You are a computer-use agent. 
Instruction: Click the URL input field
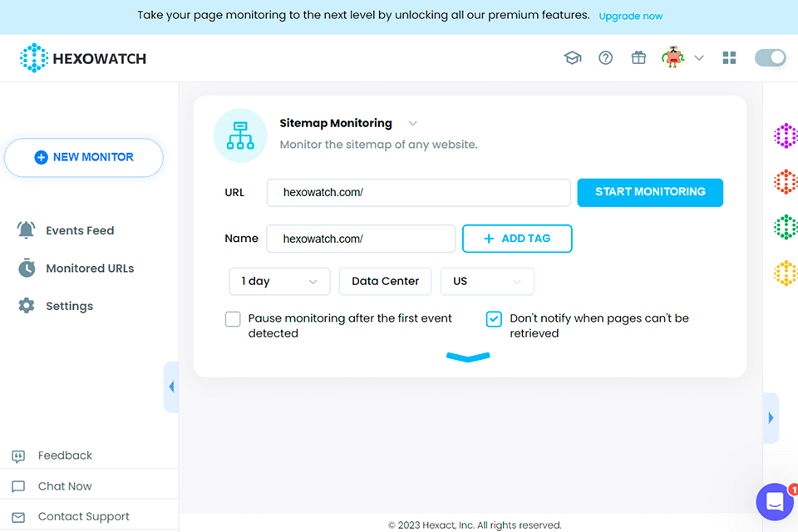click(418, 193)
